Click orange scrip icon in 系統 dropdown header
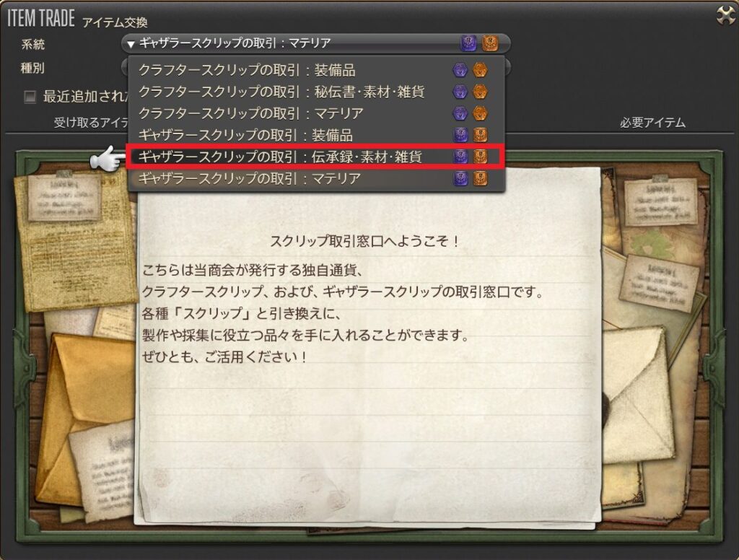 (x=490, y=43)
